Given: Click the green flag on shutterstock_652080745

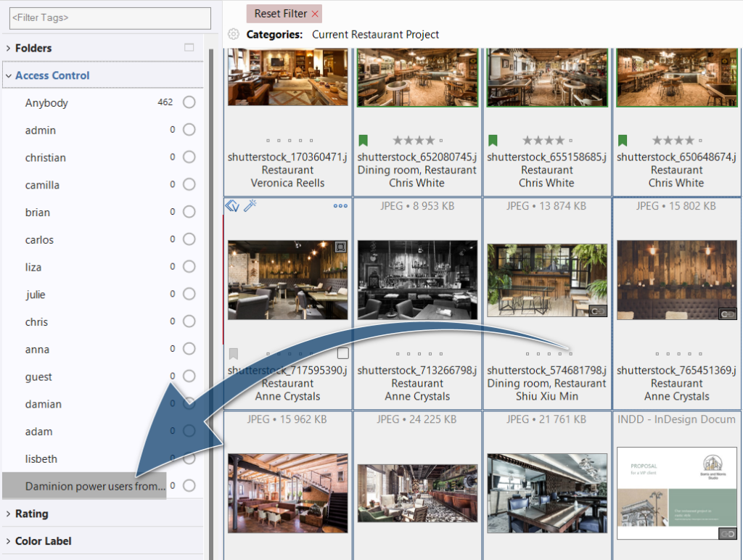Looking at the screenshot, I should (x=363, y=140).
